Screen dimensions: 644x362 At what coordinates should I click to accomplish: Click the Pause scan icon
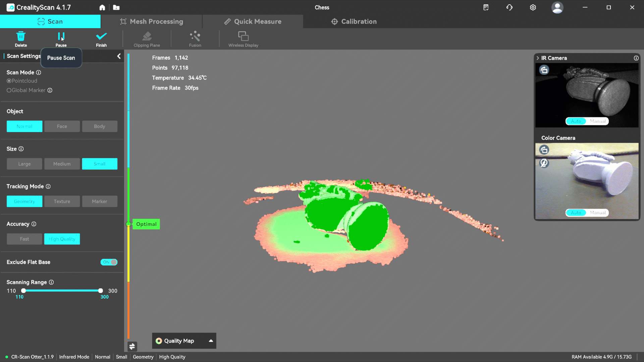61,36
